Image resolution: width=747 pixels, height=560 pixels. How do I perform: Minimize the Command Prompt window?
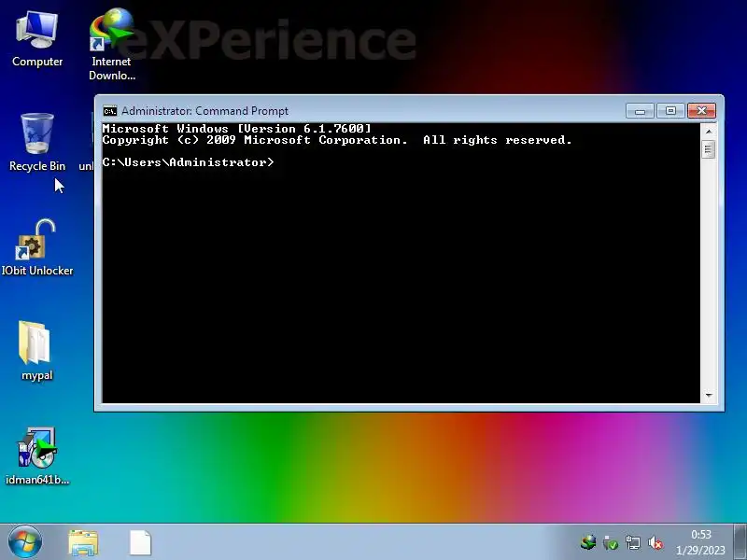640,111
